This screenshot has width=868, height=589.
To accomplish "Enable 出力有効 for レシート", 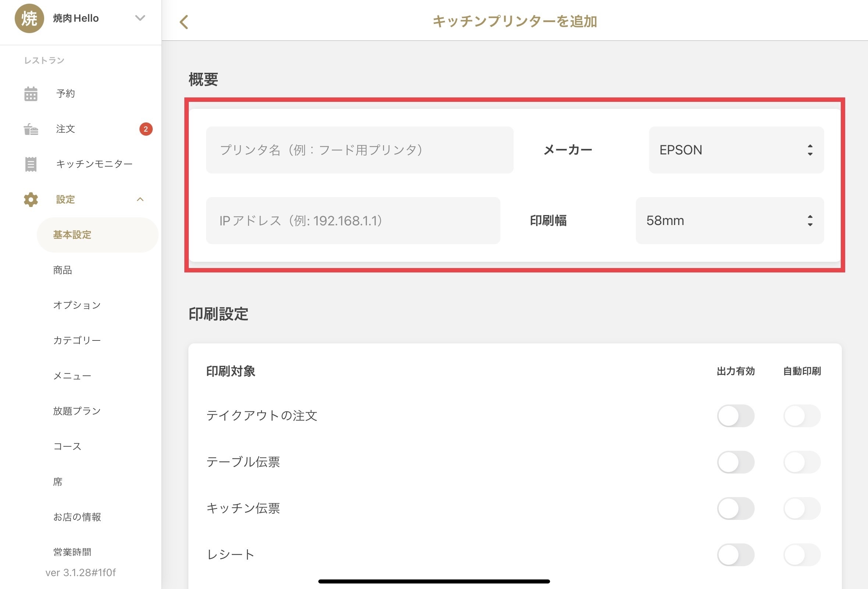I will tap(735, 555).
